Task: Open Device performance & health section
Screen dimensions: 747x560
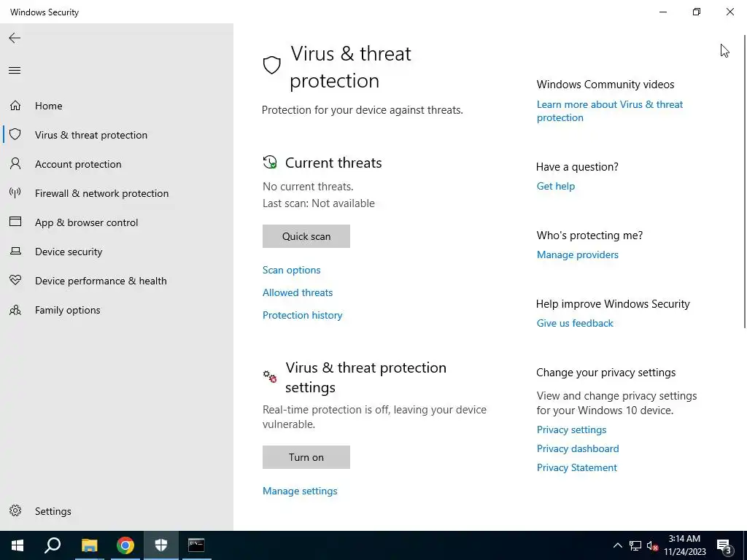Action: tap(117, 281)
